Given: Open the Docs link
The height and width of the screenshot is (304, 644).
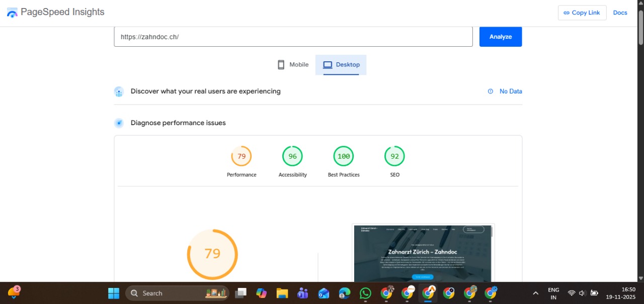Looking at the screenshot, I should [x=620, y=13].
